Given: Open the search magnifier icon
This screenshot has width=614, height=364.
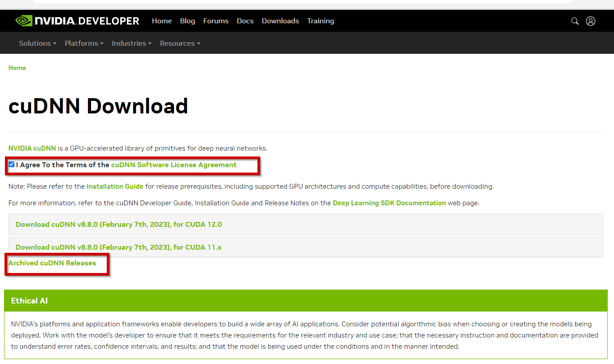Looking at the screenshot, I should pyautogui.click(x=575, y=21).
